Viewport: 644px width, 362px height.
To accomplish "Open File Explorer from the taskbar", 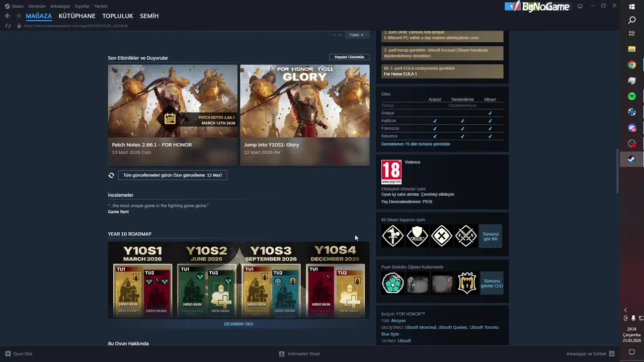I will [632, 49].
